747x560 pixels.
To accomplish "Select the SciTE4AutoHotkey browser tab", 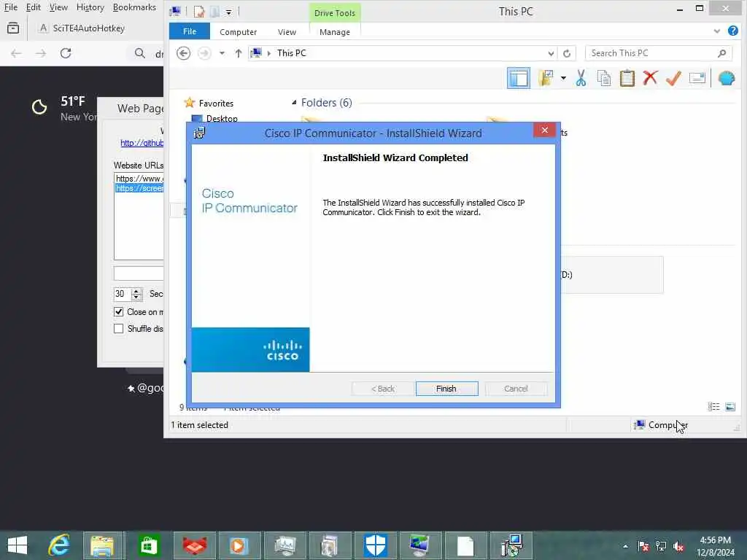I will 83,28.
